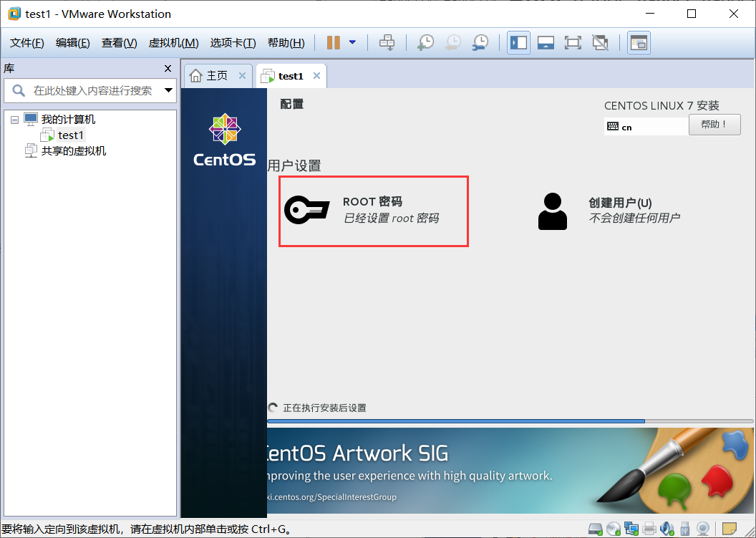Click the sound card status icon
This screenshot has height=538, width=756.
point(667,529)
